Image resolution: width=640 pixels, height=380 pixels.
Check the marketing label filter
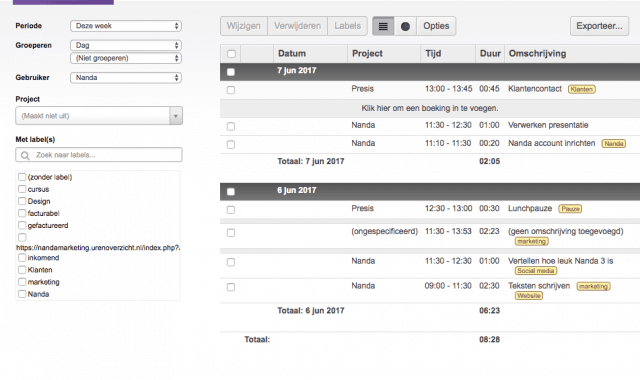coord(22,282)
